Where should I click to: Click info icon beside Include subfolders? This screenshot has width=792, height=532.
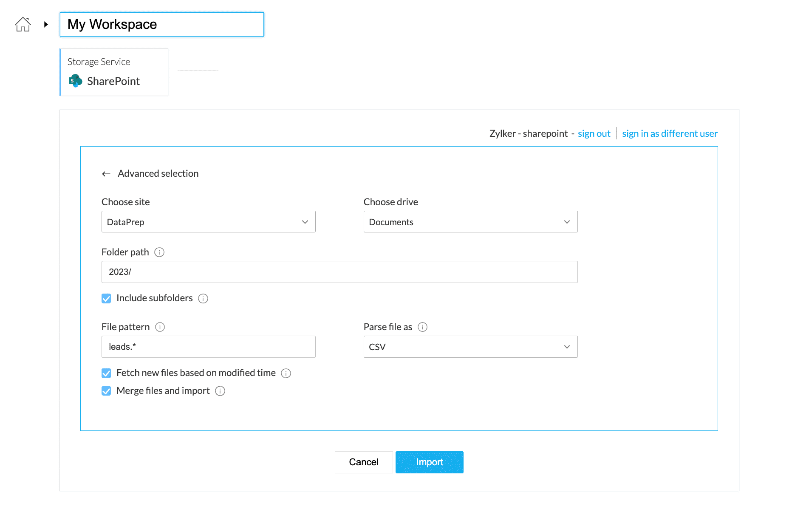203,298
